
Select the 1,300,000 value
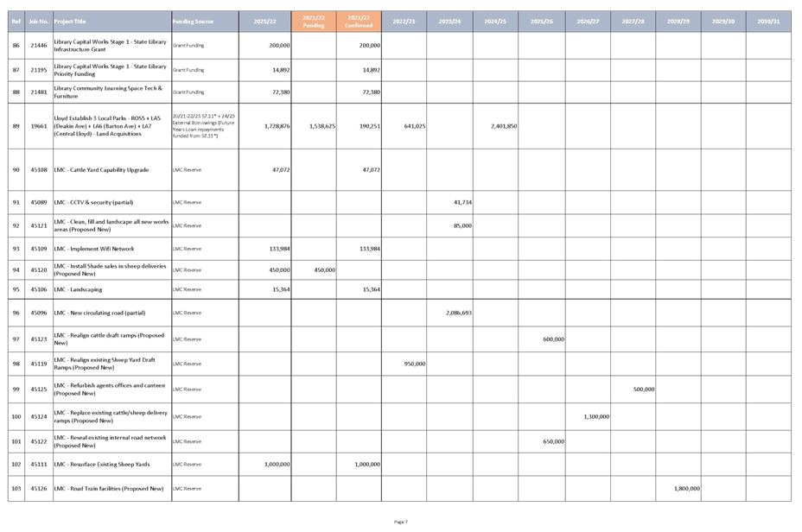595,416
